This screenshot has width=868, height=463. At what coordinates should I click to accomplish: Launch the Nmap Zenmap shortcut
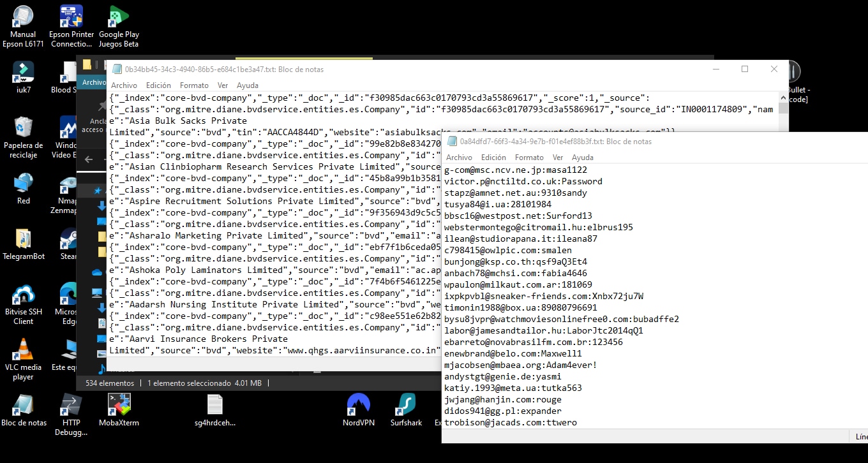68,195
